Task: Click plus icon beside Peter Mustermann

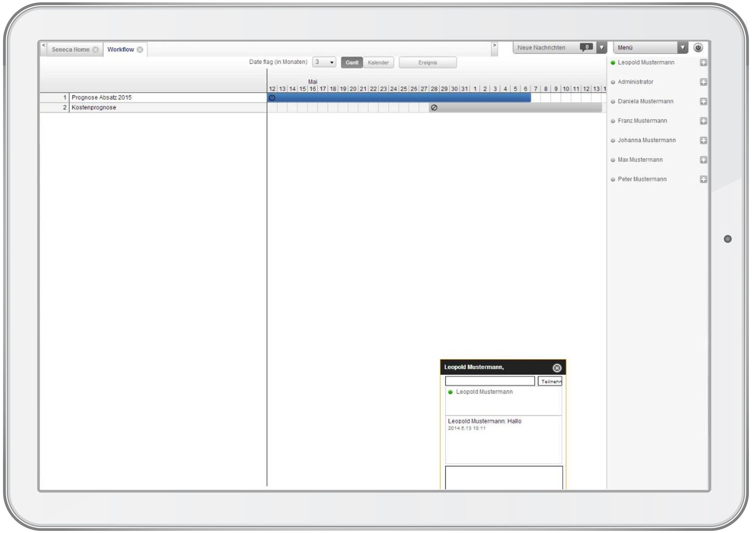Action: 703,179
